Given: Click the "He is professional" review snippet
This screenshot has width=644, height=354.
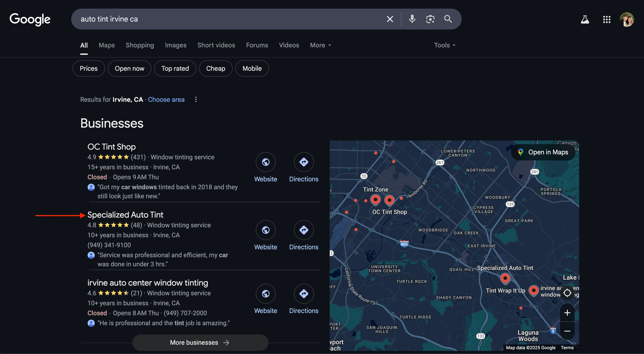Looking at the screenshot, I should (x=163, y=323).
